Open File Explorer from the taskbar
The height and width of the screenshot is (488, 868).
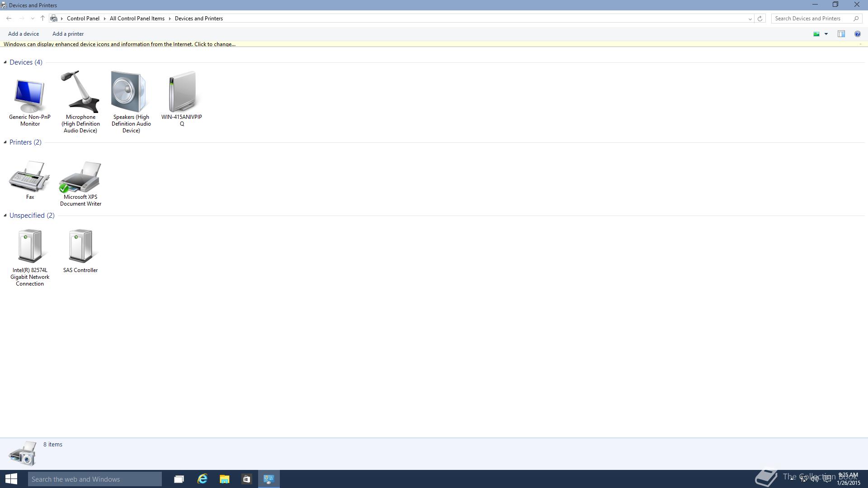pyautogui.click(x=224, y=479)
